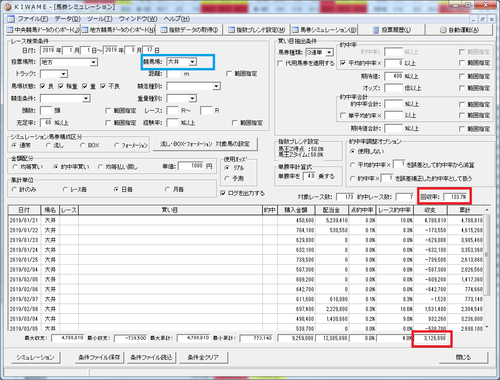
Task: Expand the 投票場所 dropdown showing 地方
Action: pyautogui.click(x=94, y=62)
